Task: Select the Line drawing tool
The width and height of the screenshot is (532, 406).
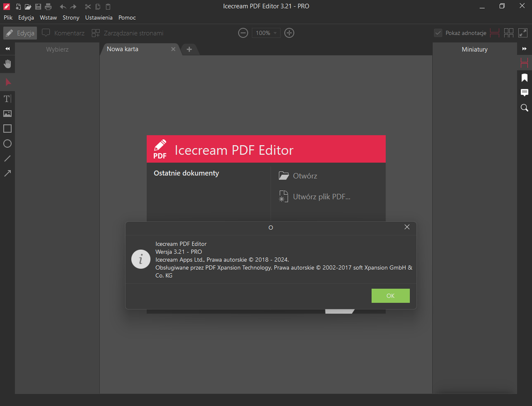Action: click(x=8, y=158)
